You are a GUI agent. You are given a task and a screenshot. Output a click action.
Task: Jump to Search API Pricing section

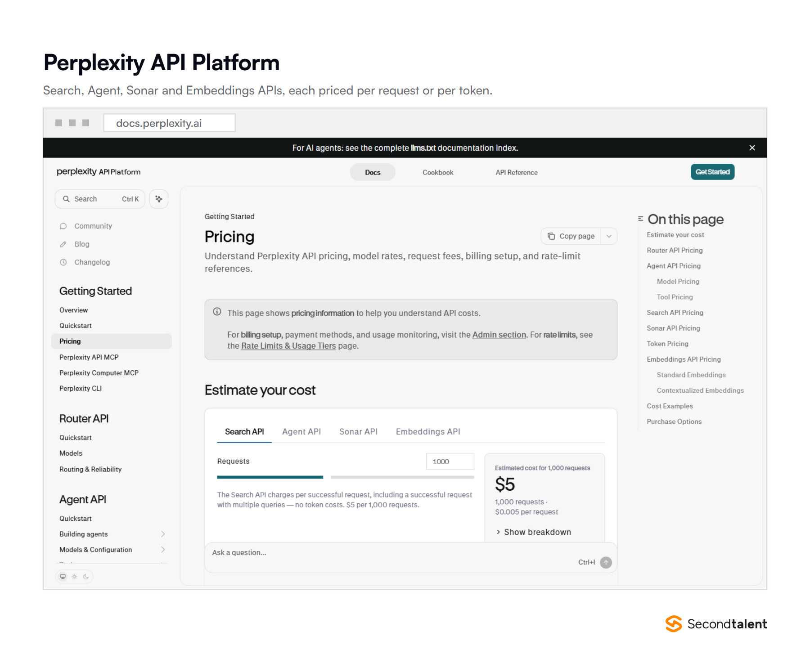click(x=675, y=313)
